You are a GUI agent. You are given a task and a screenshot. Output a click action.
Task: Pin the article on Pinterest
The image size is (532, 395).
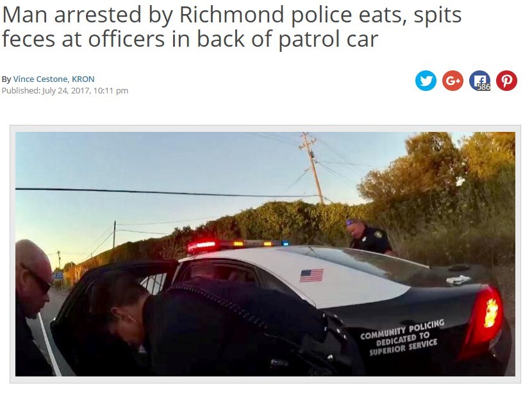[506, 81]
